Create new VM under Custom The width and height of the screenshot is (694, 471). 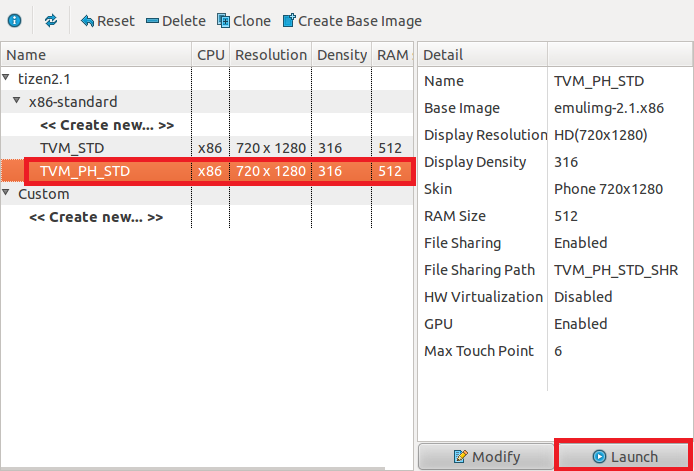click(96, 217)
